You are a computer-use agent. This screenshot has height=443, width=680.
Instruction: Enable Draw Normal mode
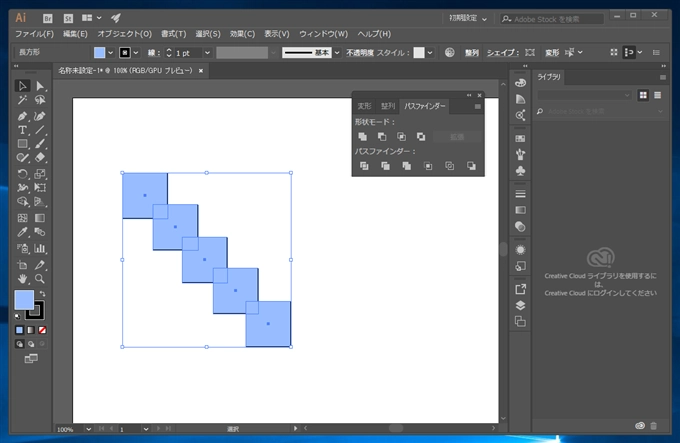click(20, 344)
